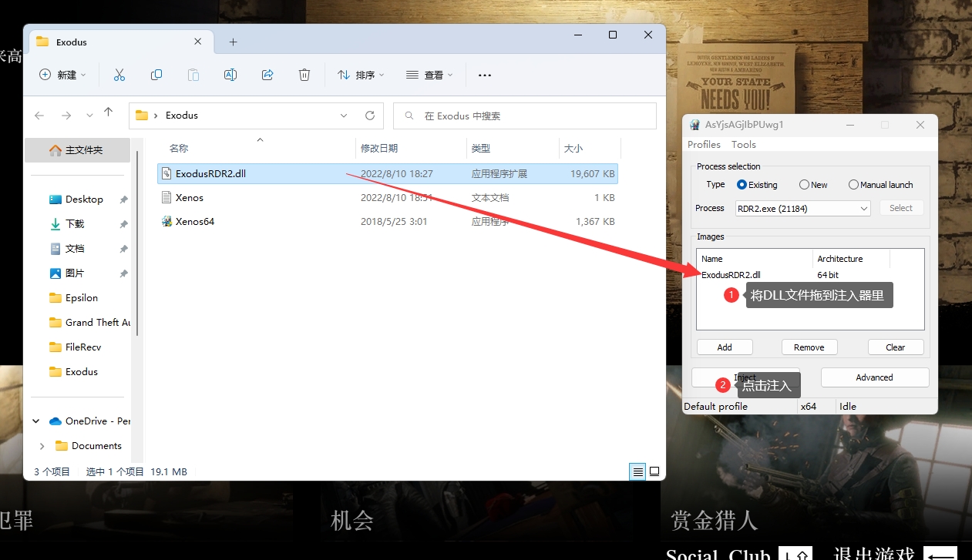Click the Refresh icon beside address bar
This screenshot has height=560, width=972.
click(370, 116)
